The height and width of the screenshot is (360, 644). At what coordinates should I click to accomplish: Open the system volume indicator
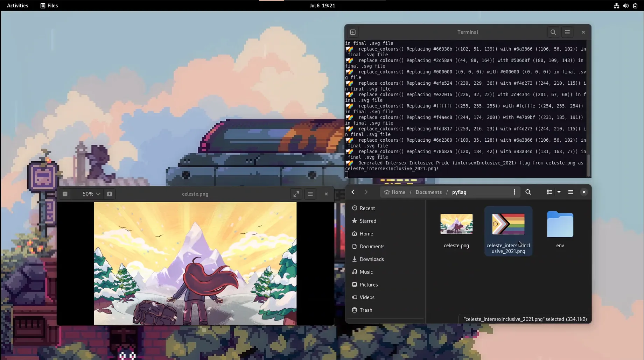(x=626, y=6)
